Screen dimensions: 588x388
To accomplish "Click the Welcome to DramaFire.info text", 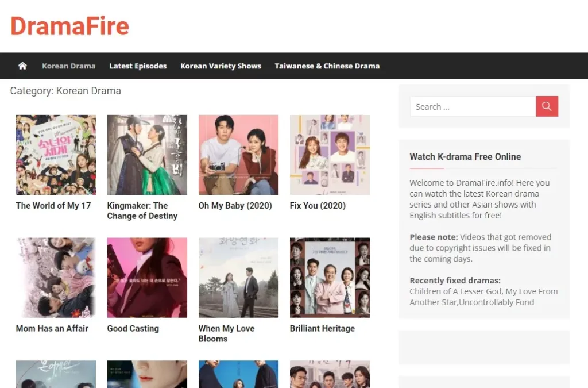I will point(461,183).
